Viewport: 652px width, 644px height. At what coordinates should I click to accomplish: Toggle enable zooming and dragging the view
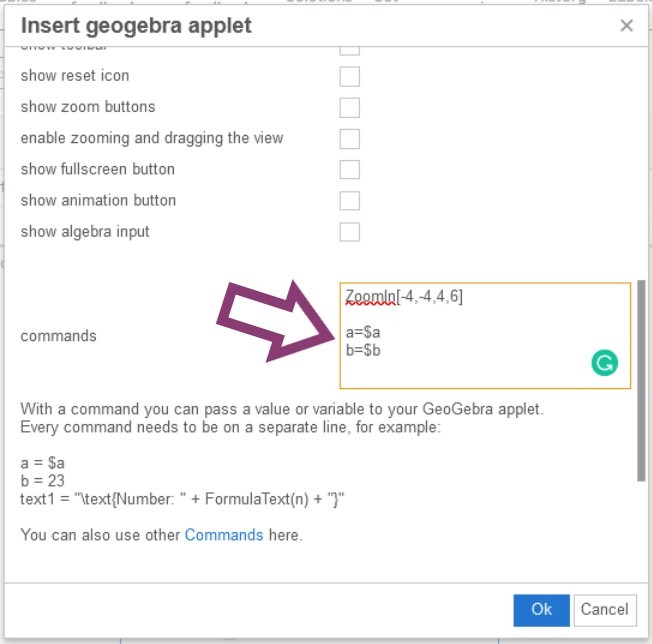point(349,139)
